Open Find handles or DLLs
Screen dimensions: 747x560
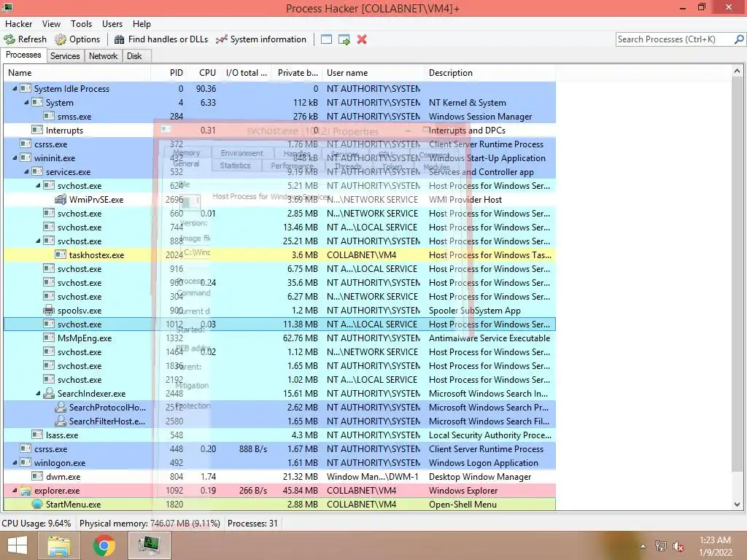(161, 39)
